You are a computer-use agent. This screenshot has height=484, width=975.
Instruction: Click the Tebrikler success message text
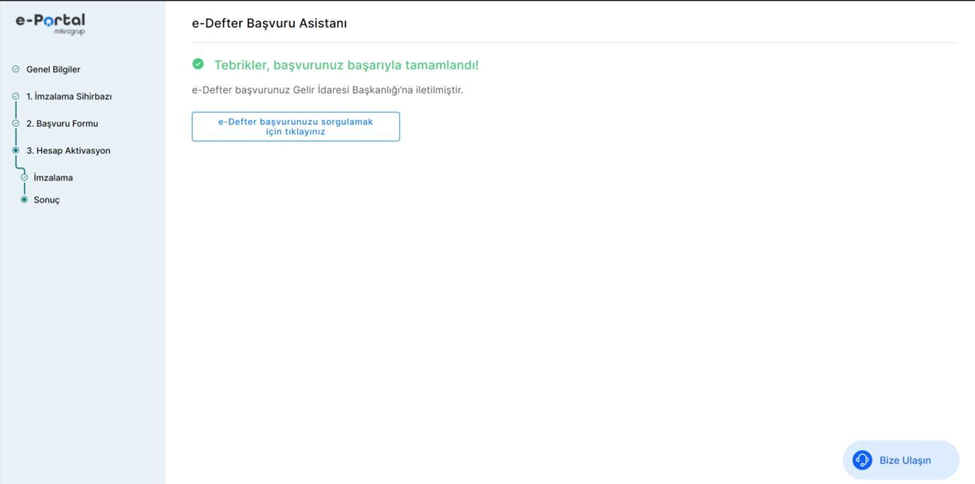point(346,65)
